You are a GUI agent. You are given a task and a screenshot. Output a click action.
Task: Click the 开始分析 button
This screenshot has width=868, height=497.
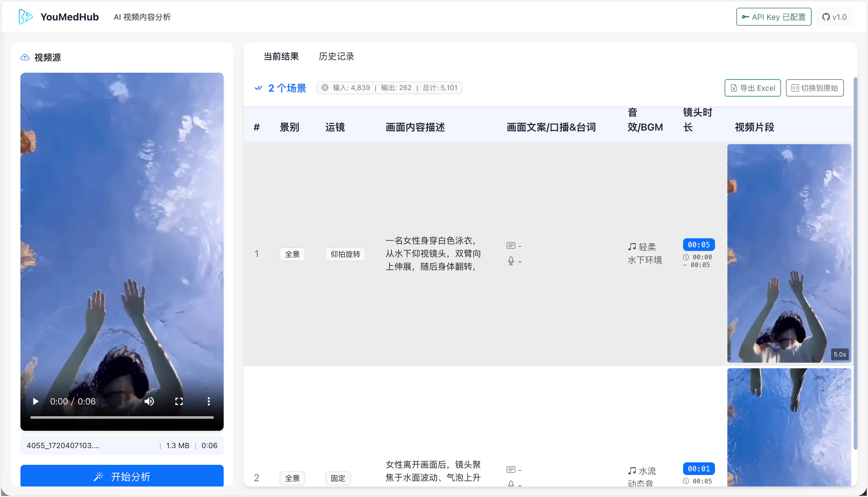tap(122, 477)
